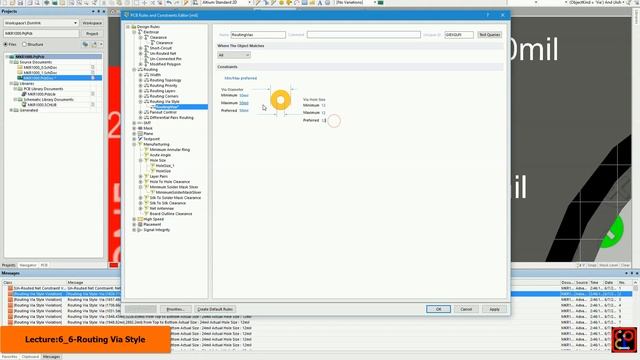Click the Routing Topology rule icon
640x360 pixels.
coord(147,80)
